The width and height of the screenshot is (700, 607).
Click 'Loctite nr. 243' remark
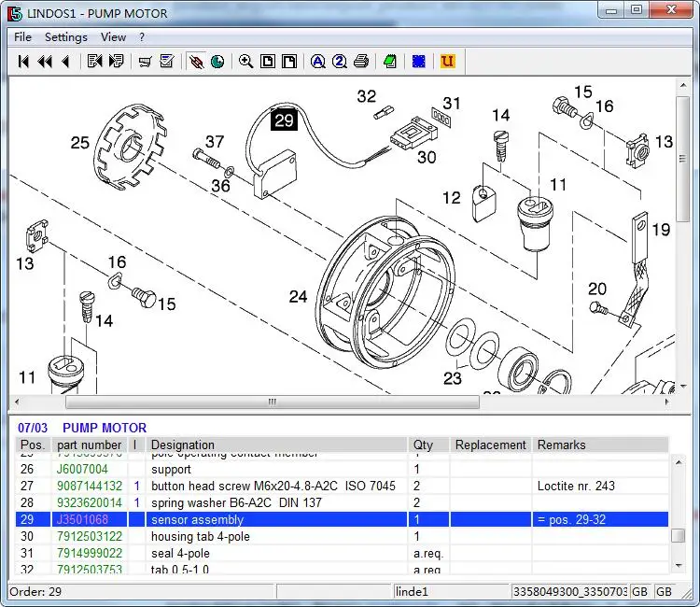(576, 486)
